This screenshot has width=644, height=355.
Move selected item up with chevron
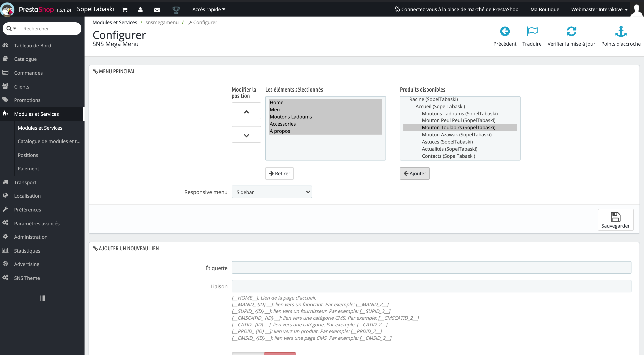[x=246, y=111]
